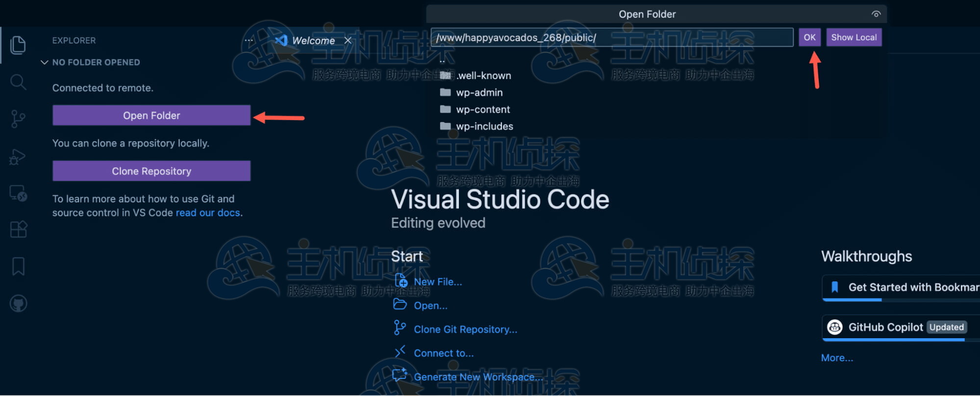Viewport: 980px width, 396px height.
Task: Close the Welcome tab
Action: 348,41
